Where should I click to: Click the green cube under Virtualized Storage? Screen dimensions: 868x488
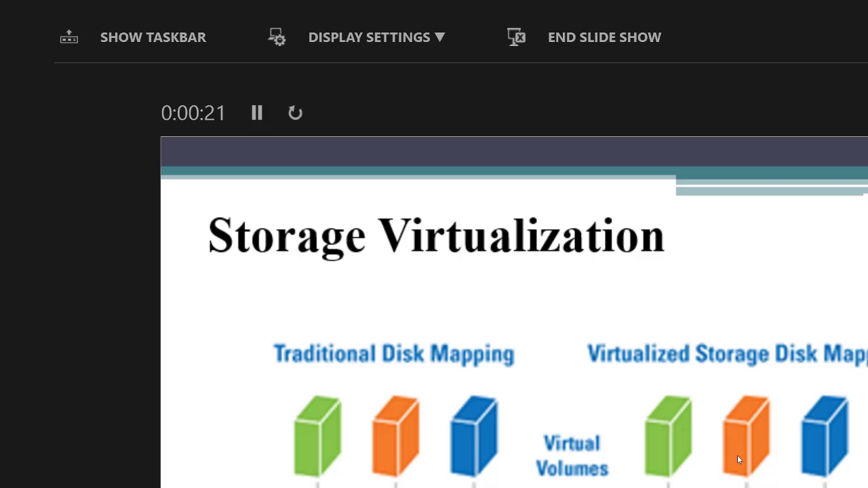click(x=668, y=436)
